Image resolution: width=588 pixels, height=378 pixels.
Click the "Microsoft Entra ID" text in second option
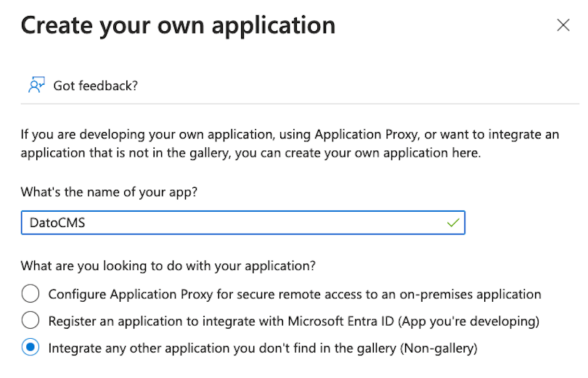pos(341,321)
